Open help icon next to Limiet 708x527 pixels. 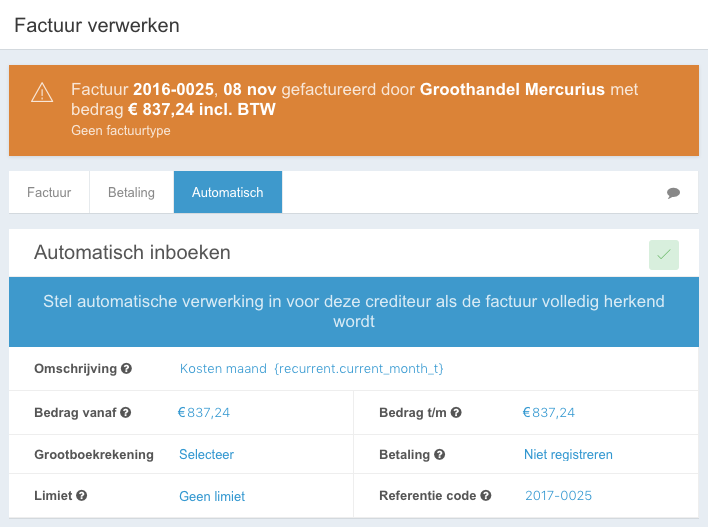point(81,495)
